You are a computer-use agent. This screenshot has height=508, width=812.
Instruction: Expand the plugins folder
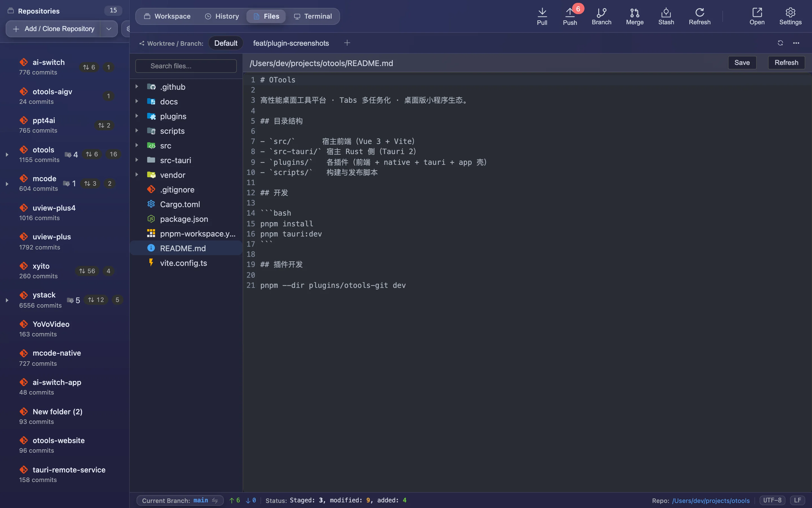click(x=136, y=116)
